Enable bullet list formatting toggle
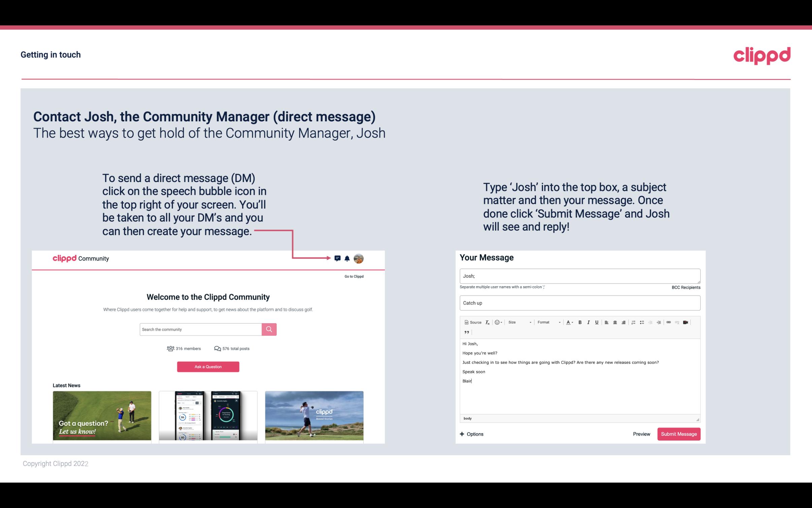Viewport: 812px width, 508px height. point(642,322)
